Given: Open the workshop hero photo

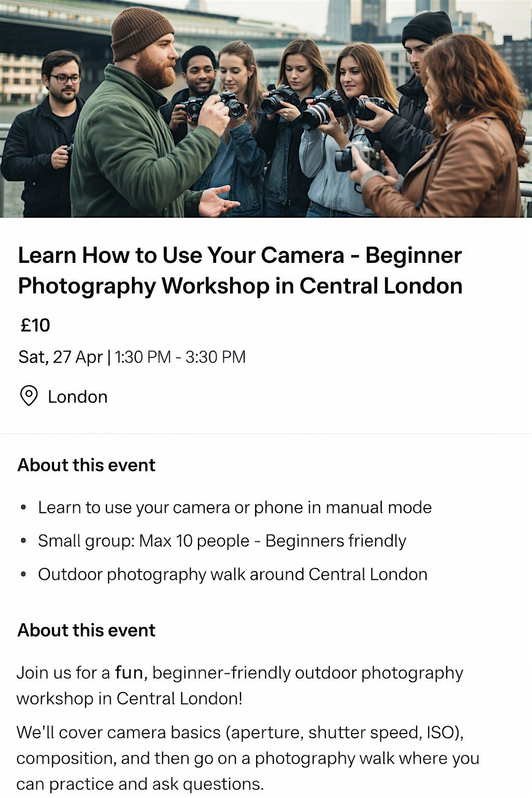Looking at the screenshot, I should pos(266,109).
